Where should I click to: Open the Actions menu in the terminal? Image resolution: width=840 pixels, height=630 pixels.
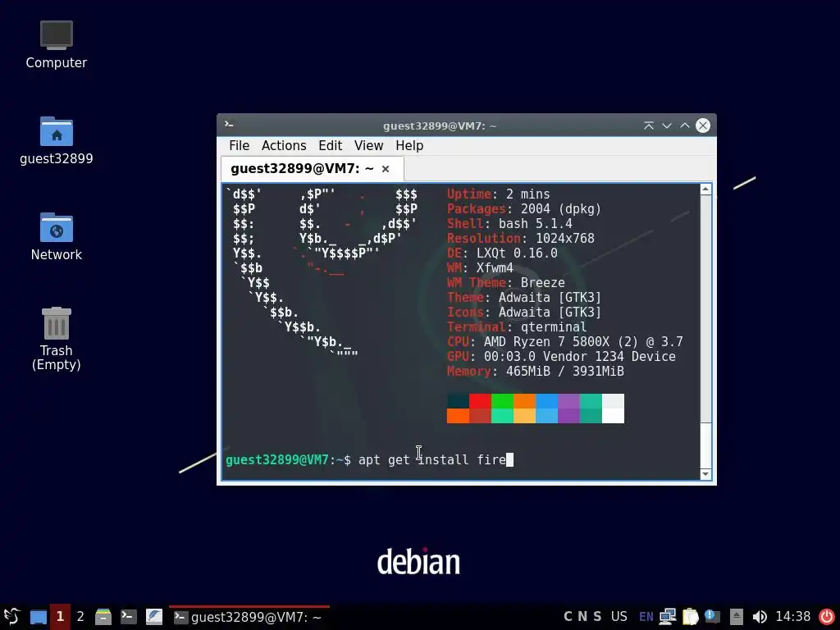pos(284,146)
